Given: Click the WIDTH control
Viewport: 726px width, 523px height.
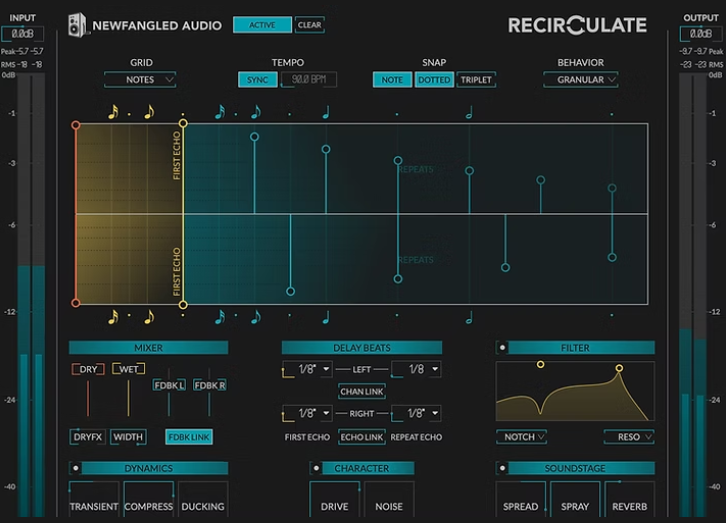Looking at the screenshot, I should pyautogui.click(x=128, y=437).
